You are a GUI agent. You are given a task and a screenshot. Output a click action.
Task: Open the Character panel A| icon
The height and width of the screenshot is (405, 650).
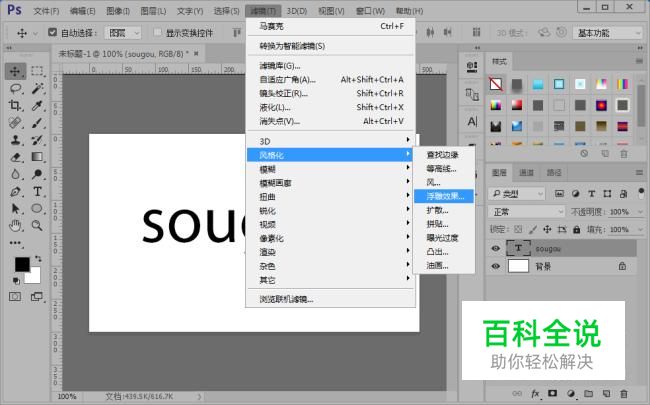(472, 121)
